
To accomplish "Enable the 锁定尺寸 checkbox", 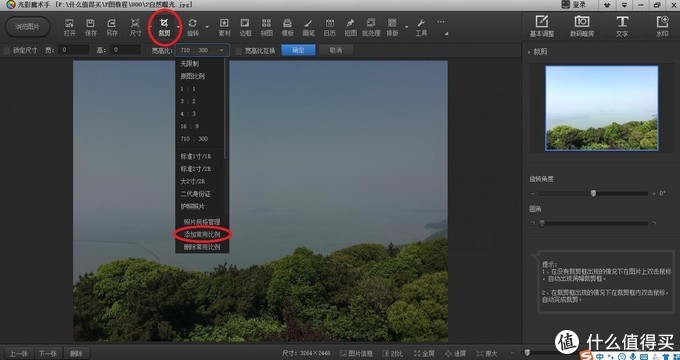I will point(7,51).
